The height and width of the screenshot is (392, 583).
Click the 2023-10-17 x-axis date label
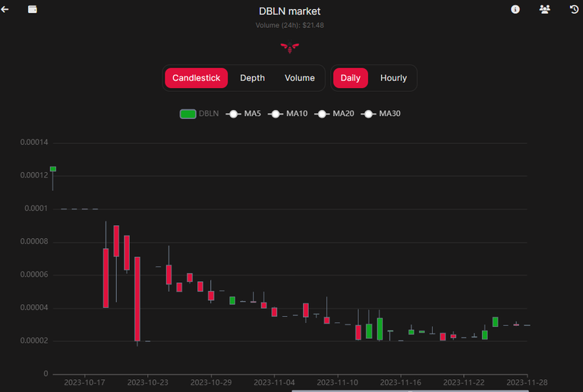point(84,382)
